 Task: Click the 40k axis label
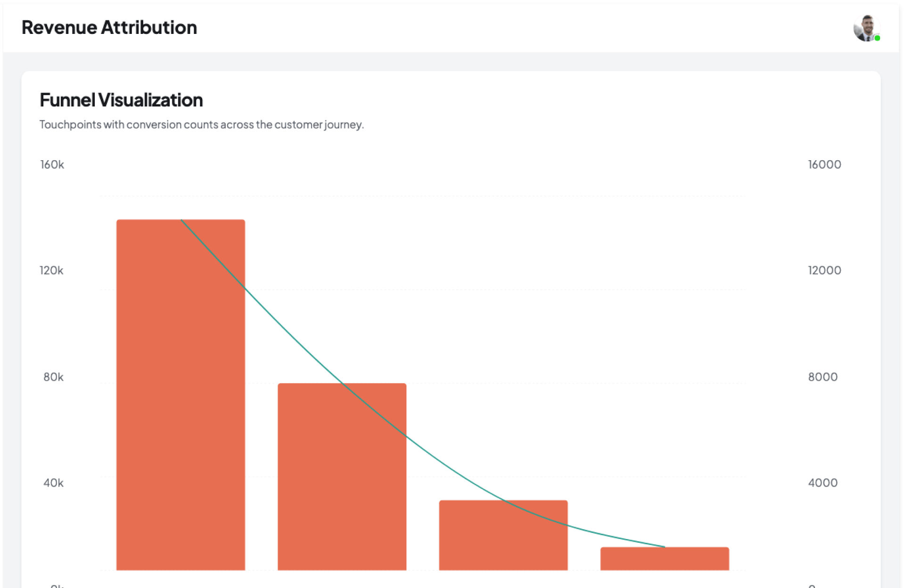pos(53,483)
